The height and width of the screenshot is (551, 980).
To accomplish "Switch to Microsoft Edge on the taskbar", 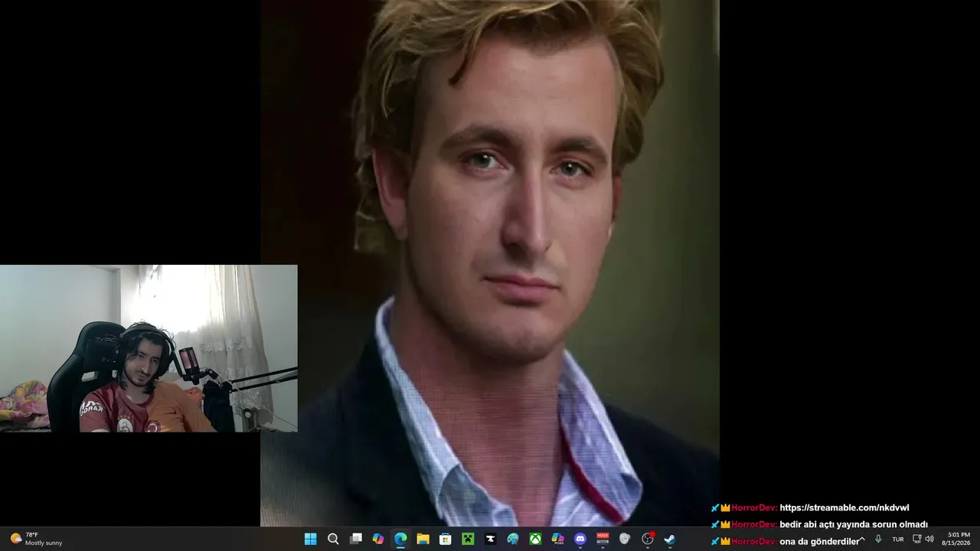I will [x=400, y=539].
